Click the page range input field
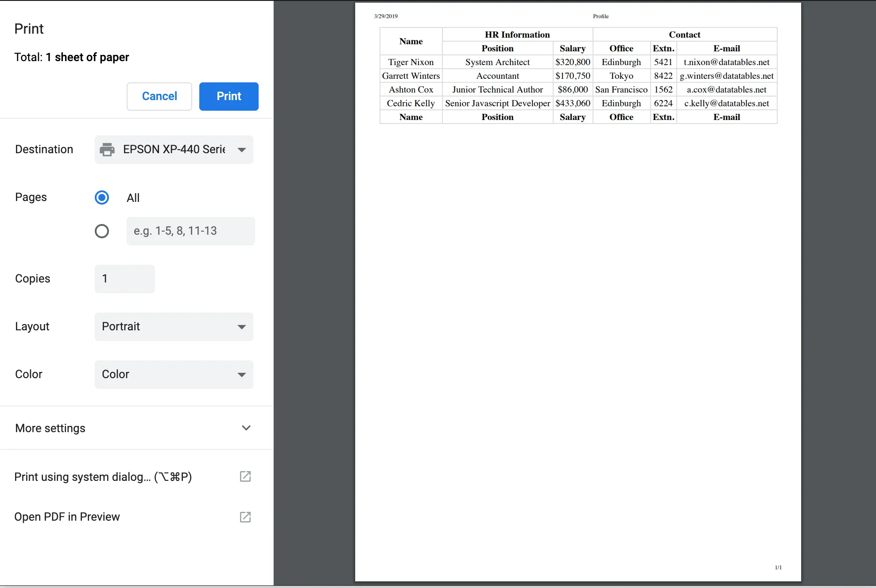 tap(190, 231)
